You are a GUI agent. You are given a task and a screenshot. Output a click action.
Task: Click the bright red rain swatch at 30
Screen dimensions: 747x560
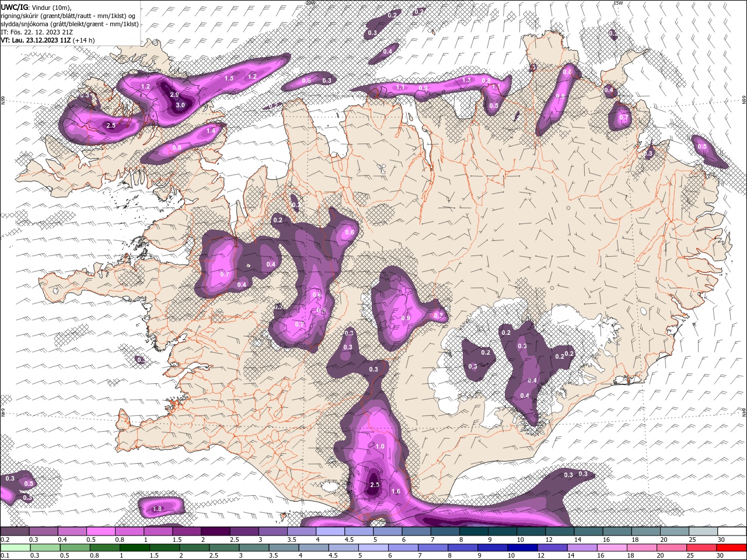(731, 548)
